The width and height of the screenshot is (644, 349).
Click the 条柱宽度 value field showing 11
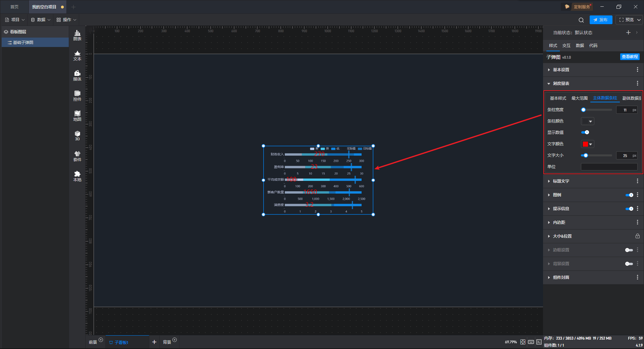[627, 110]
